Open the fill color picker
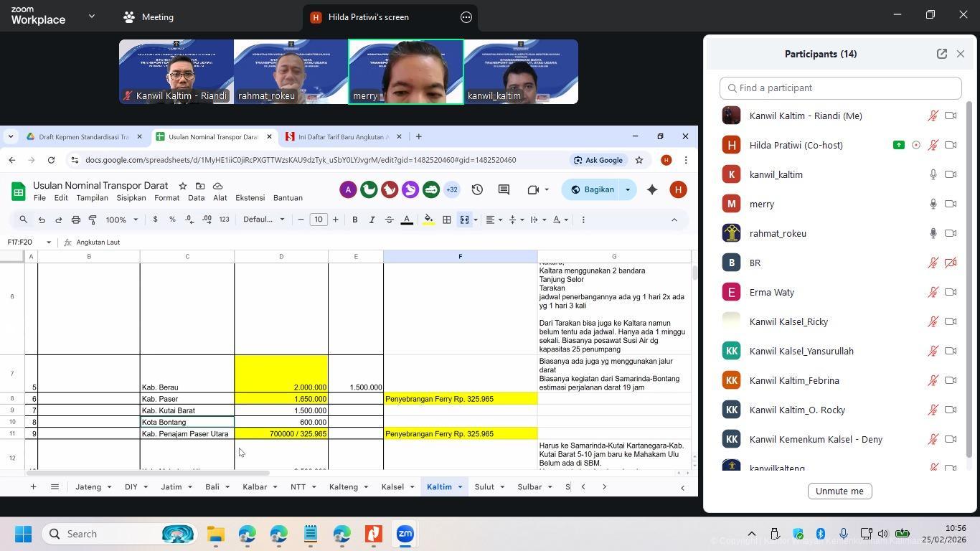Image resolution: width=980 pixels, height=551 pixels. click(x=428, y=220)
